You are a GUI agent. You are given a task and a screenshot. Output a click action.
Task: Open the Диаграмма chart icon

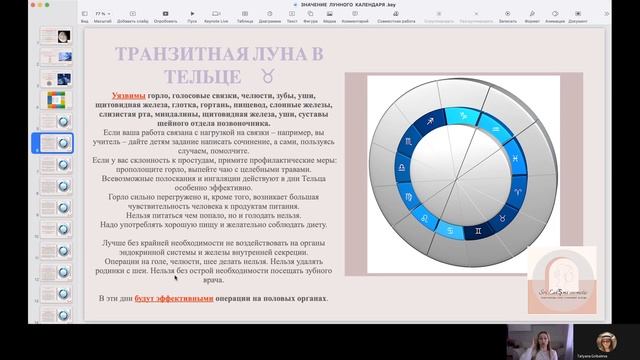[270, 14]
